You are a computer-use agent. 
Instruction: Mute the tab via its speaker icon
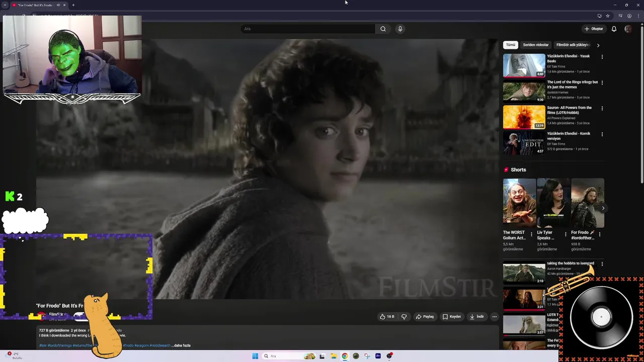[58, 5]
